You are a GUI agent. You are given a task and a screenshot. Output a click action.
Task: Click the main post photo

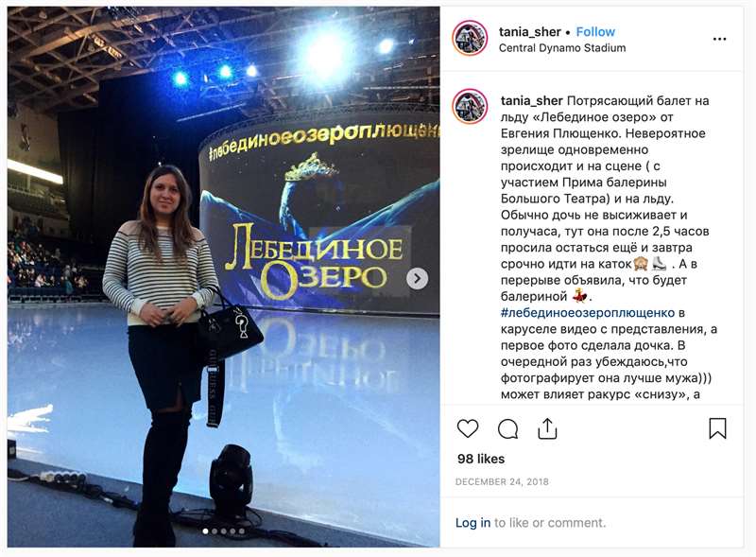tap(223, 277)
